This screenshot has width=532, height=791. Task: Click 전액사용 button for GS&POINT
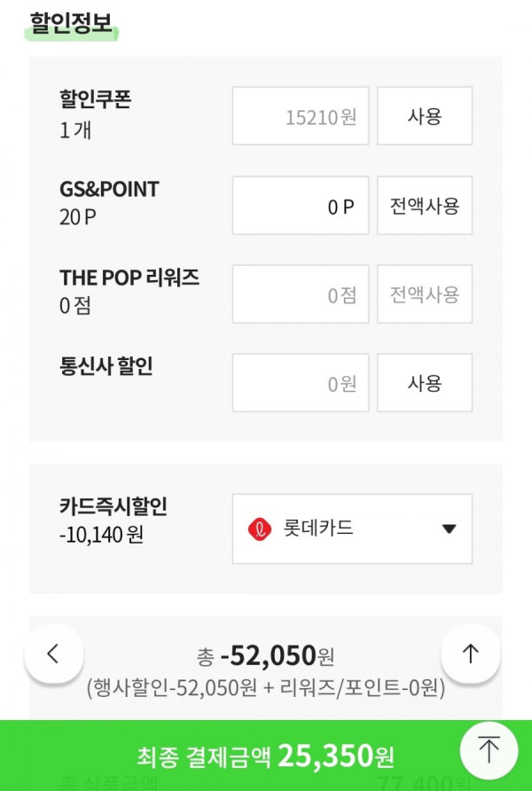(425, 206)
